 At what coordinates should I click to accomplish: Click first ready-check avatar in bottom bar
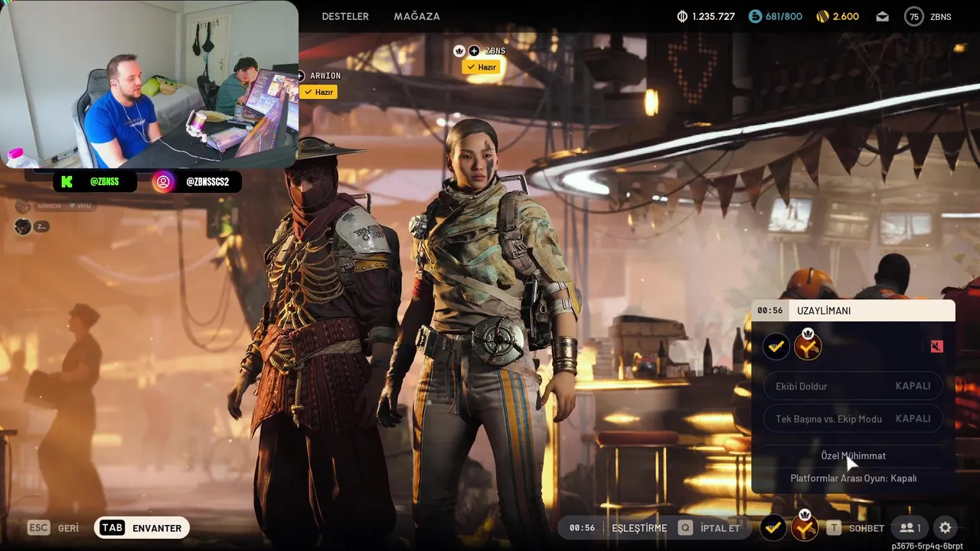773,527
